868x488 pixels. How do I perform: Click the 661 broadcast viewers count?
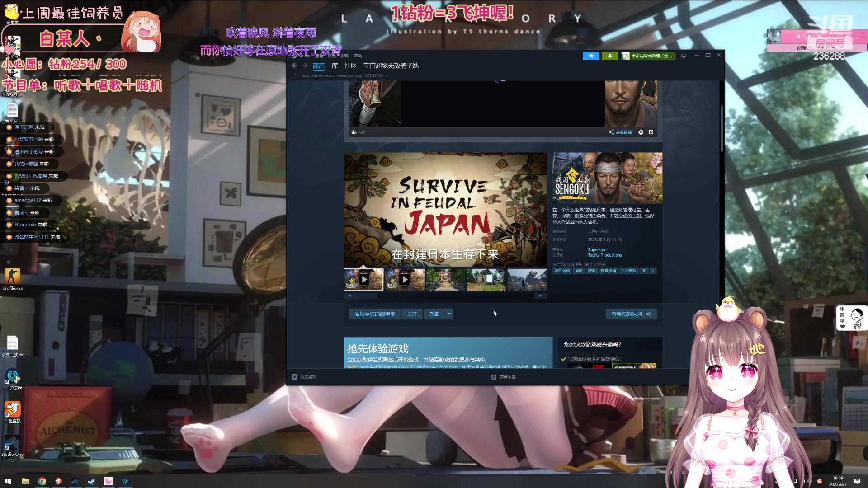[x=359, y=132]
